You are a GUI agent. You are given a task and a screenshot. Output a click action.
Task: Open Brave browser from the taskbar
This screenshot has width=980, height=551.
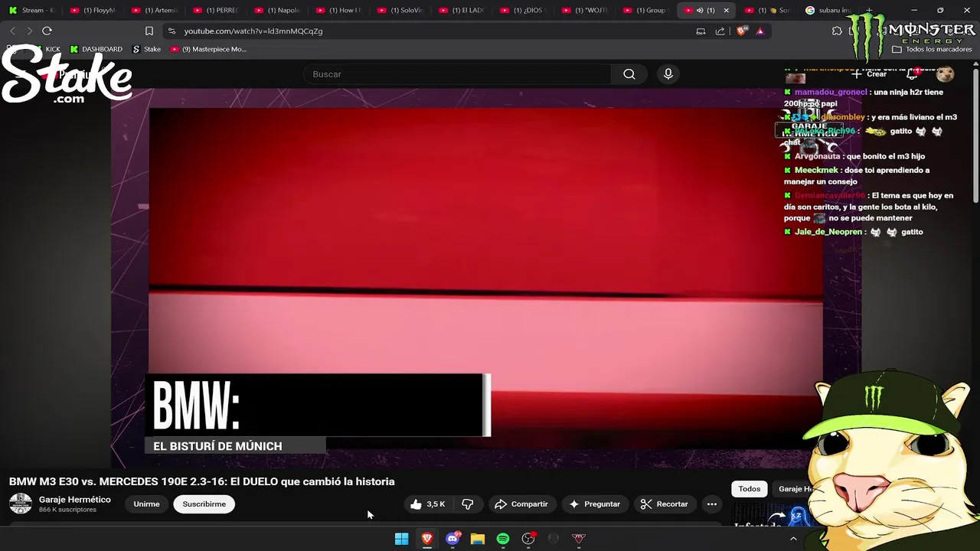coord(427,539)
